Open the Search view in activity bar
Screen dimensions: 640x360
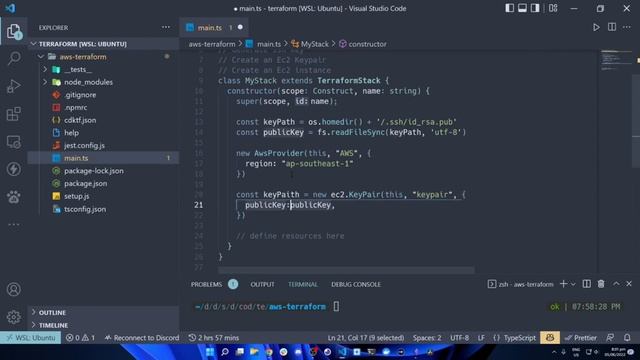click(13, 58)
